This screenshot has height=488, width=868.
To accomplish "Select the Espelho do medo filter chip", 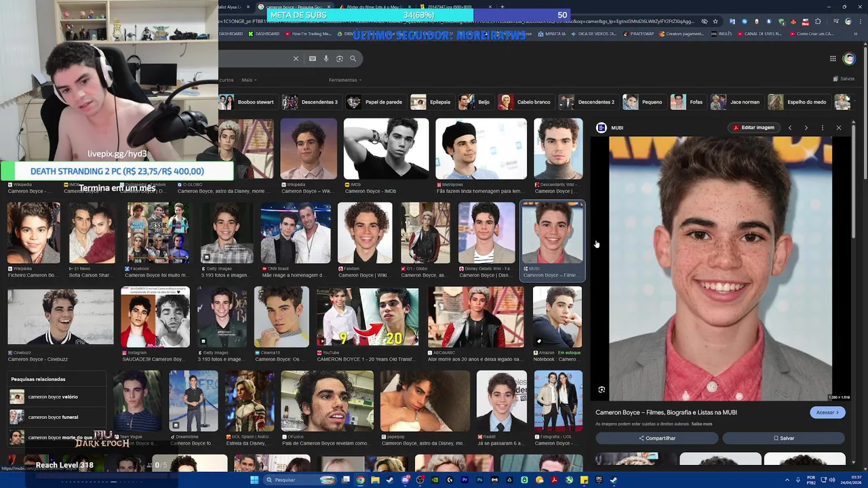I will [798, 102].
